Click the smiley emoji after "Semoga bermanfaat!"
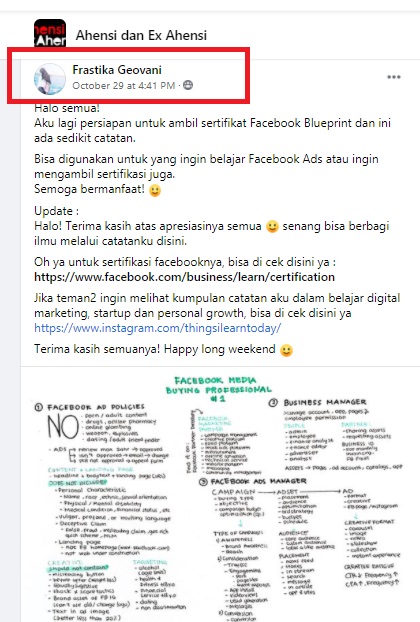This screenshot has height=622, width=420. click(155, 190)
